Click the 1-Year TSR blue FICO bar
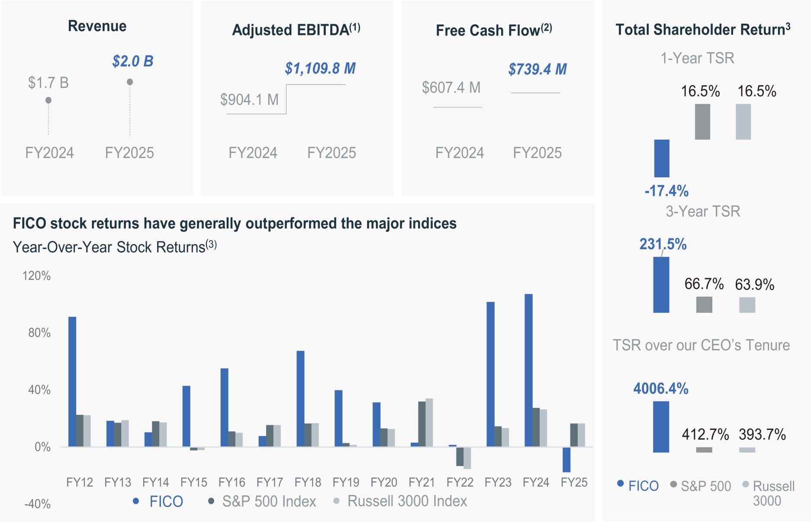This screenshot has width=811, height=532. point(662,158)
